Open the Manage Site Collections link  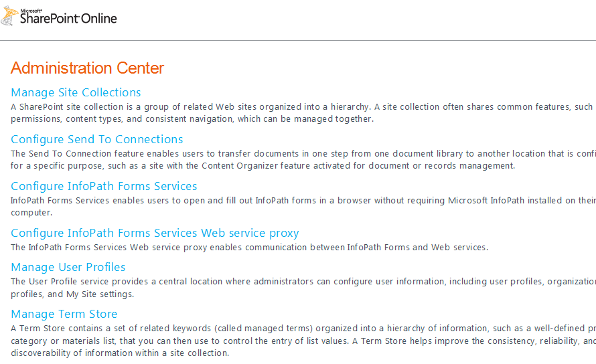(76, 92)
